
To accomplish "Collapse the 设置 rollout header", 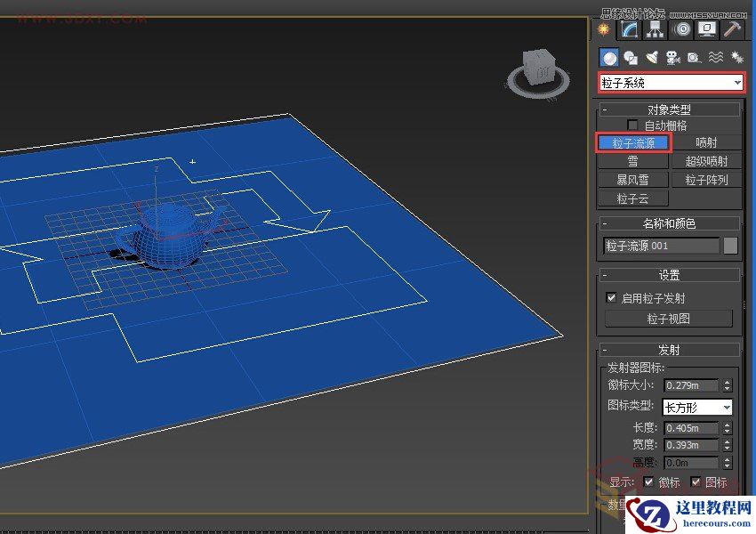I will coord(669,274).
